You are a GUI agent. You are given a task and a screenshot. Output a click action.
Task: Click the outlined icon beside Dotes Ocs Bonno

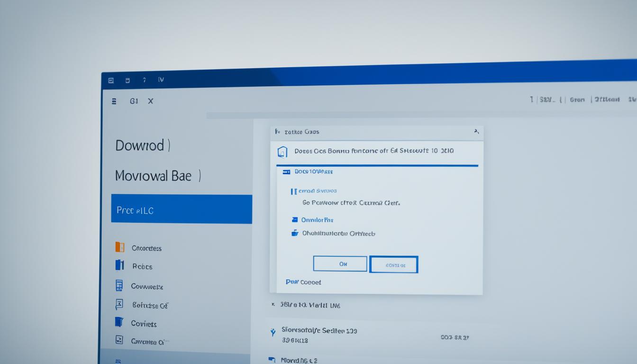coord(282,152)
